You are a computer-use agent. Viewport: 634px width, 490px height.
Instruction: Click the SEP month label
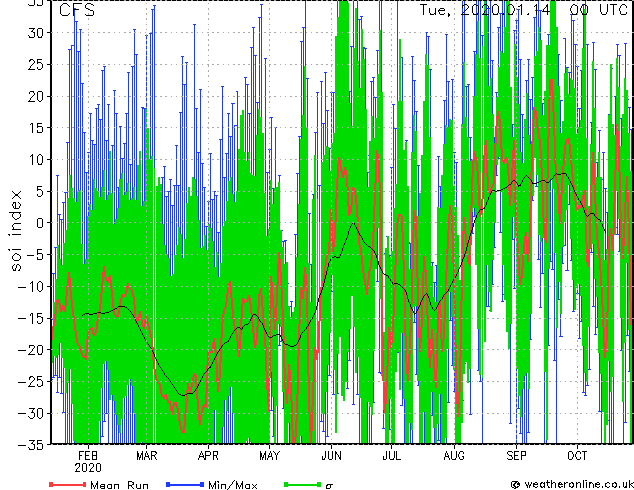516,456
